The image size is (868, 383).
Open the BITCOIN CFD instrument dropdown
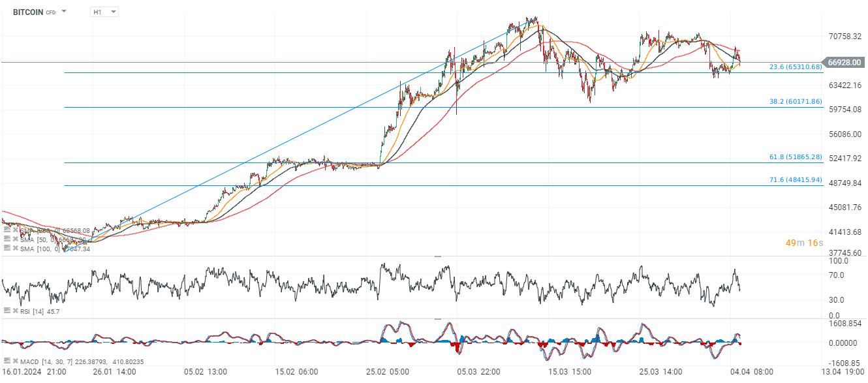click(64, 12)
